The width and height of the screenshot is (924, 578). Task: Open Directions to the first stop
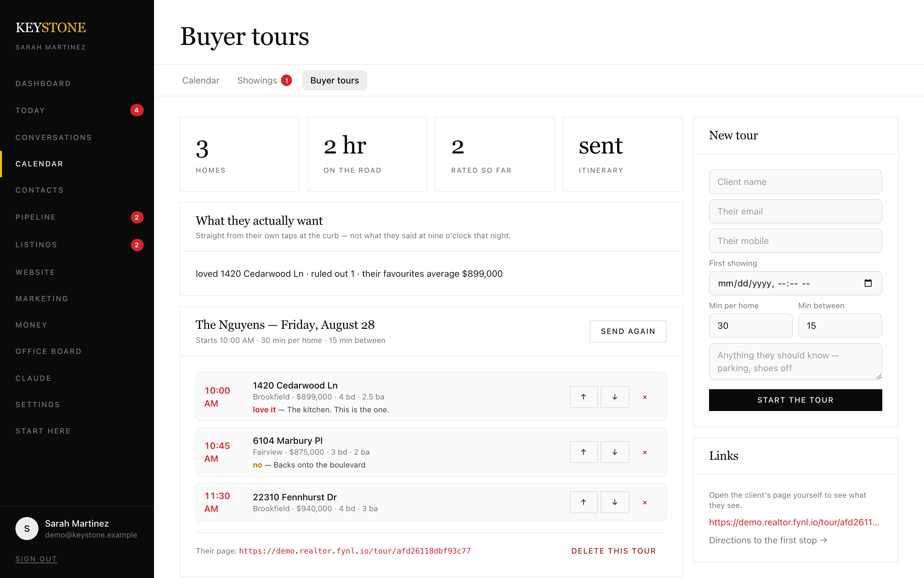pos(768,540)
